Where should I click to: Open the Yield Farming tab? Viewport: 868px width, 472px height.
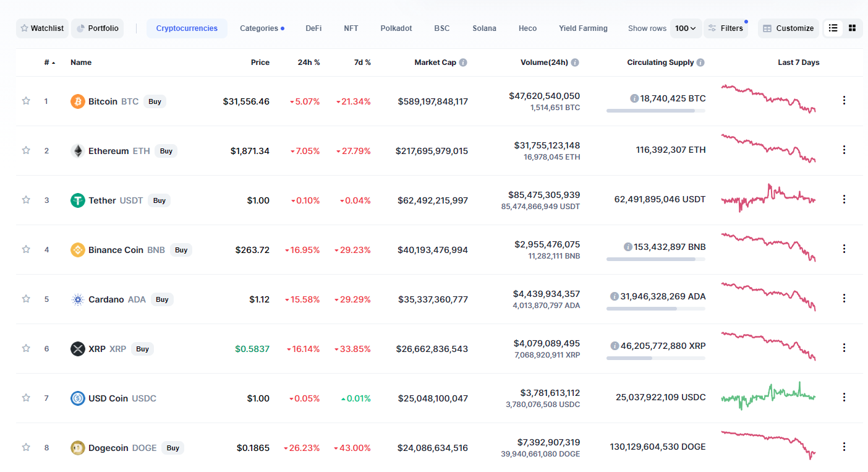[x=583, y=28]
